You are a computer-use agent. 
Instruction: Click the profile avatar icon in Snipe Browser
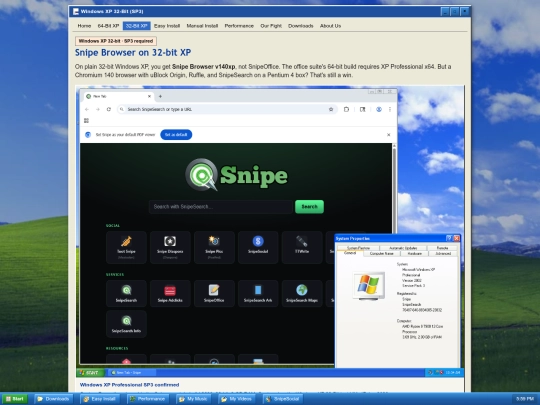tap(378, 109)
